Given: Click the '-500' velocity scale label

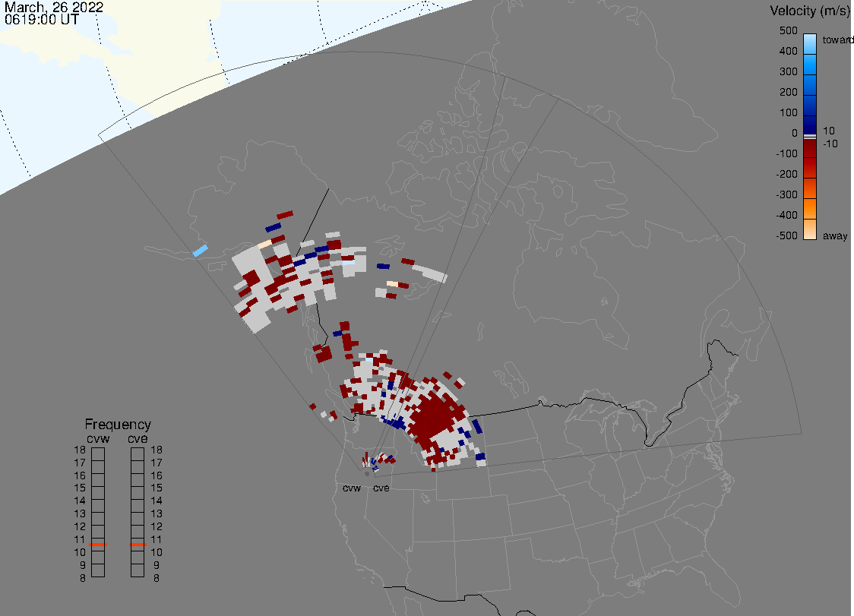Looking at the screenshot, I should tap(786, 235).
